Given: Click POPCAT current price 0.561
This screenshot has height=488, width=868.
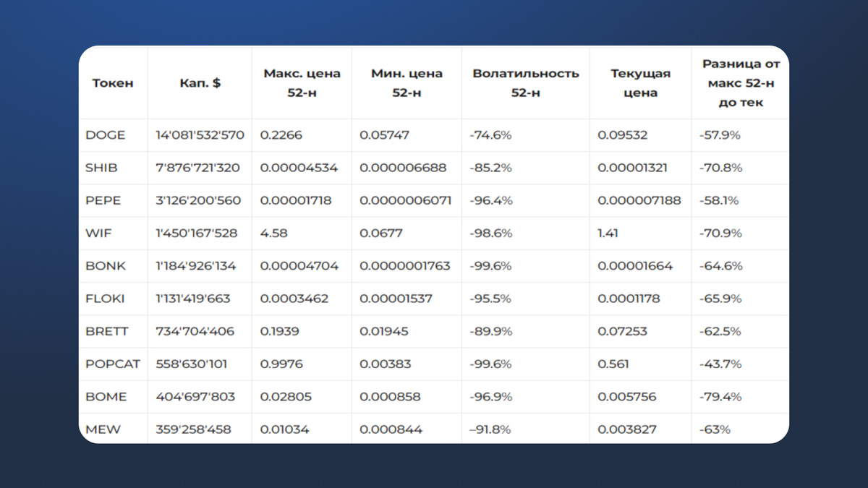Looking at the screenshot, I should (612, 364).
